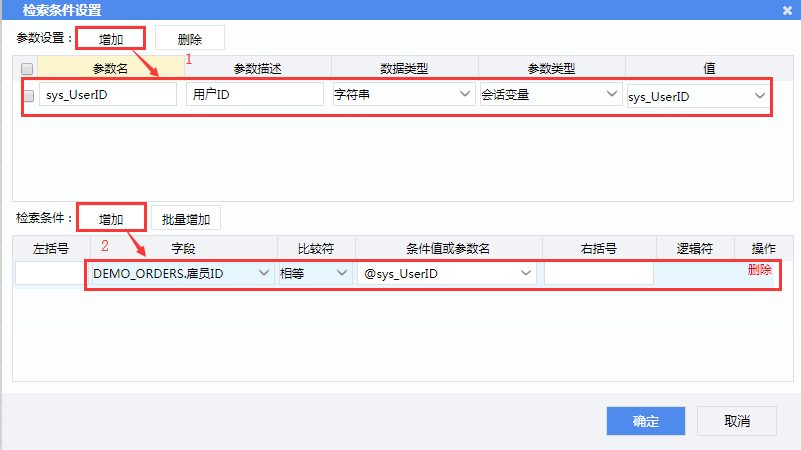This screenshot has width=801, height=450.
Task: Open the 比较符 dropdown showing 相等
Action: tap(314, 273)
